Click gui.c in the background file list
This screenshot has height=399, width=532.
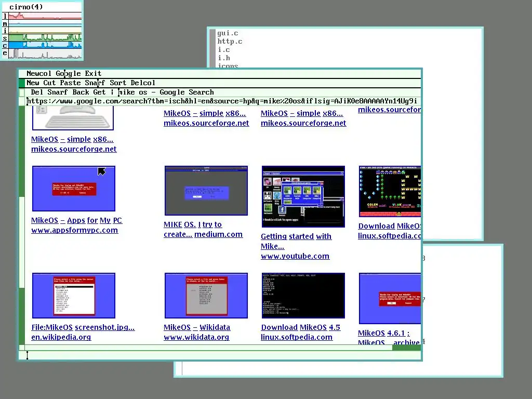click(x=228, y=33)
